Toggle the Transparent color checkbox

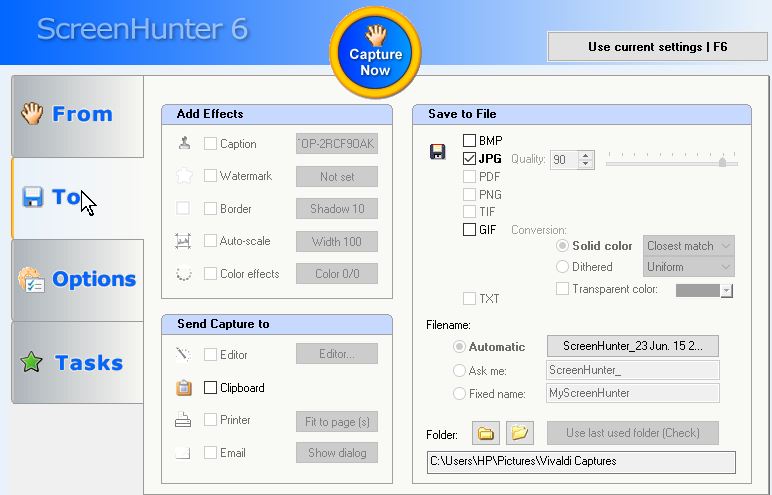[x=562, y=289]
